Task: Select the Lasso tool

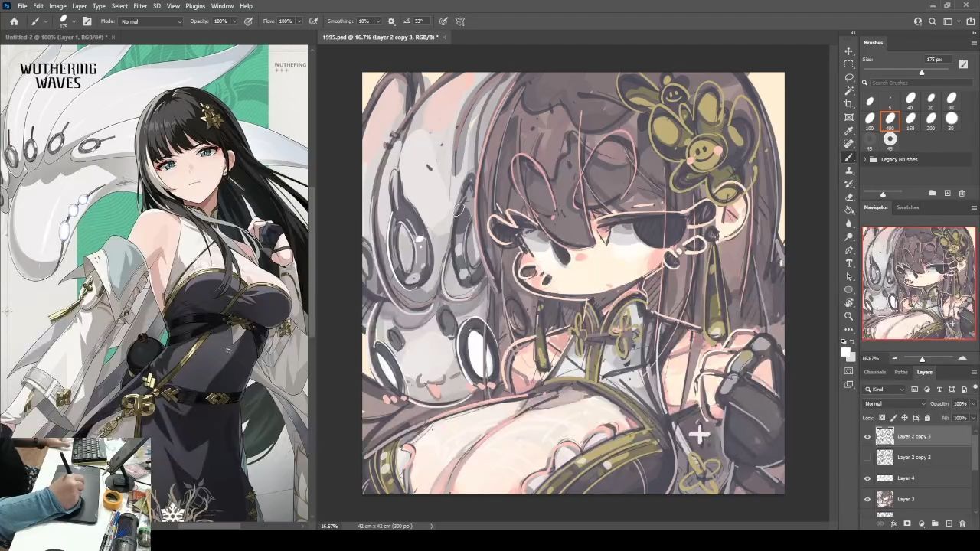Action: pyautogui.click(x=849, y=77)
